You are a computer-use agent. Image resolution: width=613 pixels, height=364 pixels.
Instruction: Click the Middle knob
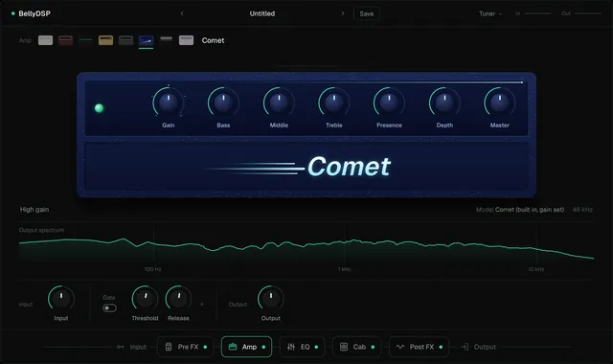click(279, 102)
